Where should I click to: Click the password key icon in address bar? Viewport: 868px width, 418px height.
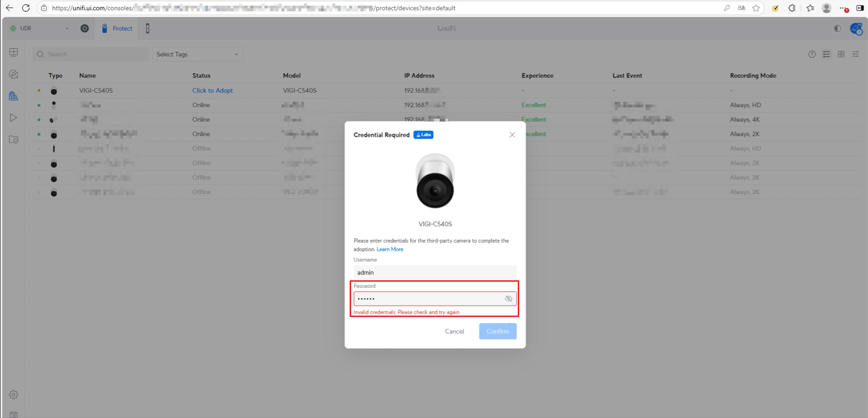(727, 8)
